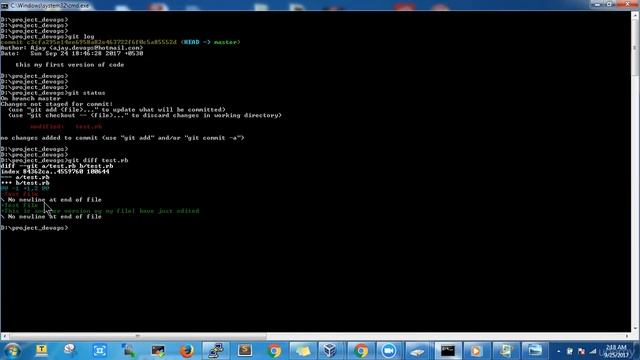Viewport: 640px width, 360px height.
Task: Click the vertical scrollbar down arrow
Action: [635, 329]
